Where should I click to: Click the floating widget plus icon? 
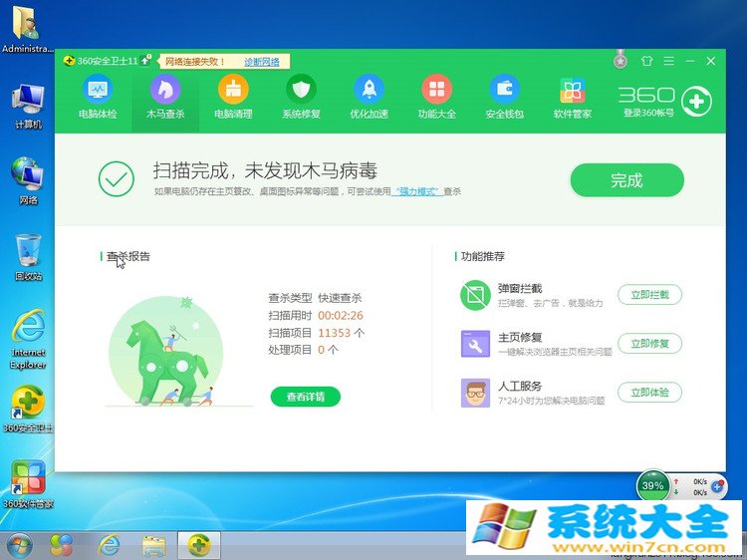pyautogui.click(x=717, y=486)
